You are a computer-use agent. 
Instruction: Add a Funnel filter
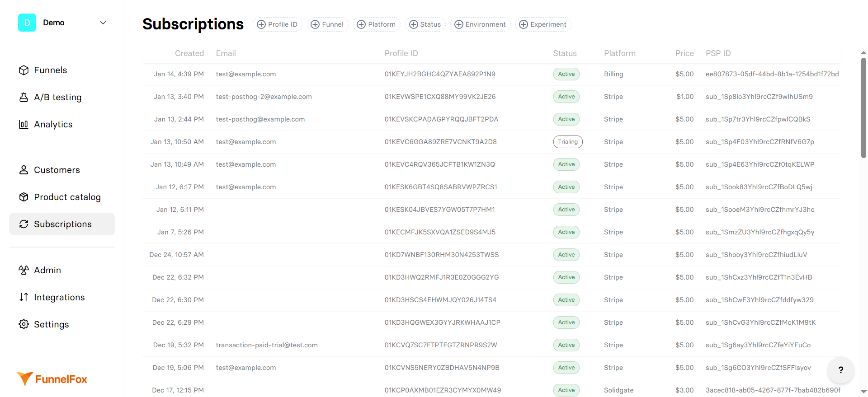click(328, 24)
